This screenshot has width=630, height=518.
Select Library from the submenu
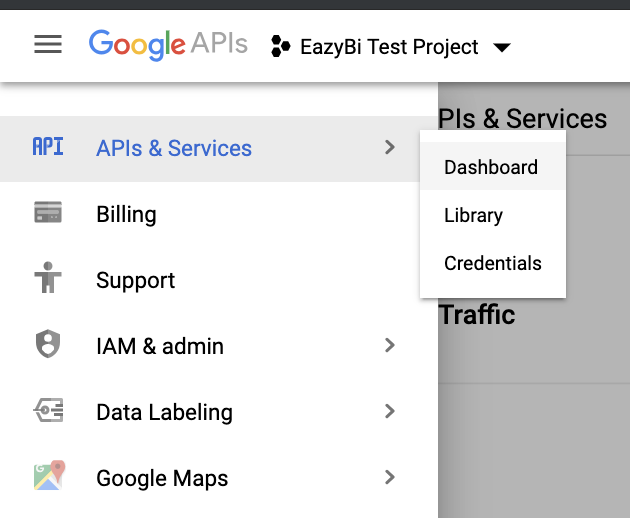[473, 215]
